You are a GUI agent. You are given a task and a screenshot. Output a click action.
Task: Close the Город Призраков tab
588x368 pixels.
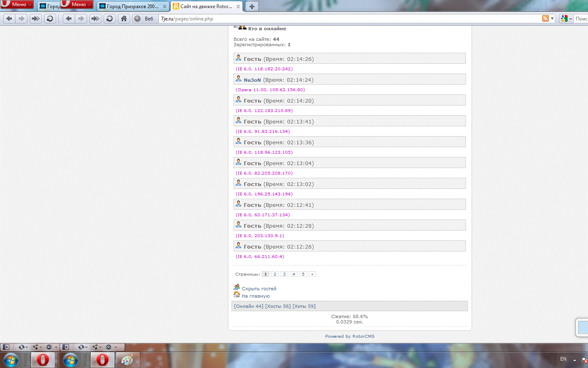coord(165,7)
